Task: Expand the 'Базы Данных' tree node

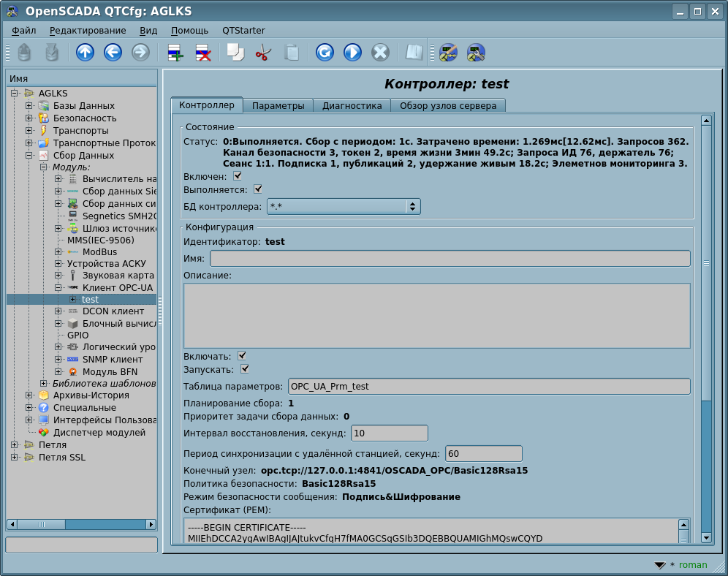Action: point(29,106)
